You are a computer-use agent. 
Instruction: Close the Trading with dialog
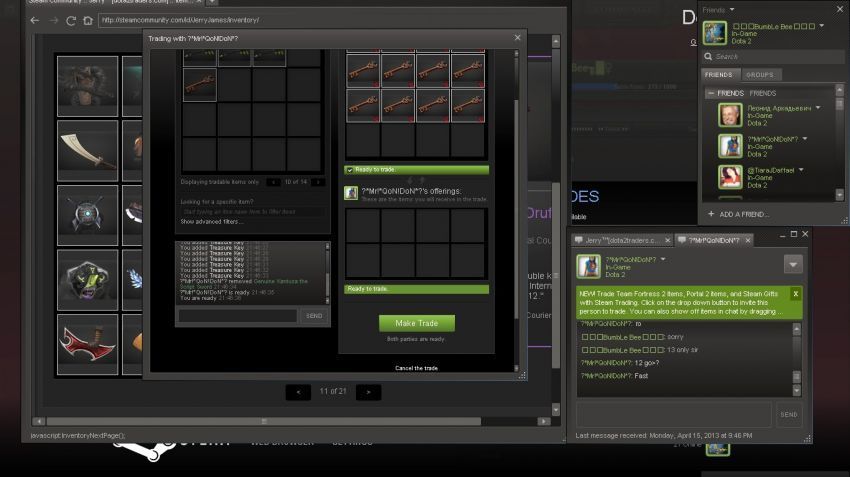517,37
